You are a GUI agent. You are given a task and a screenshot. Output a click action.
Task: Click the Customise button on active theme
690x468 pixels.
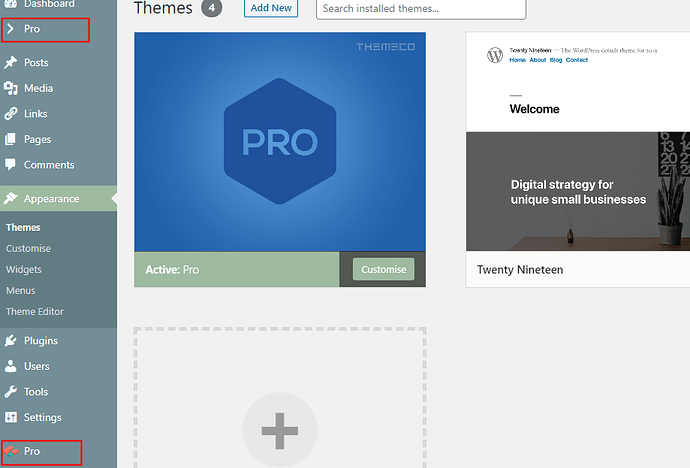[x=384, y=269]
